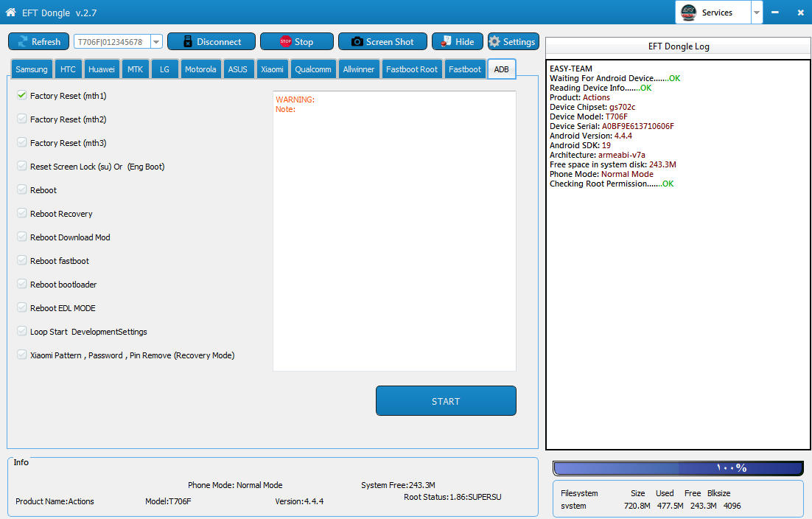Open the Xiaomi tab
The width and height of the screenshot is (812, 519).
pyautogui.click(x=272, y=69)
